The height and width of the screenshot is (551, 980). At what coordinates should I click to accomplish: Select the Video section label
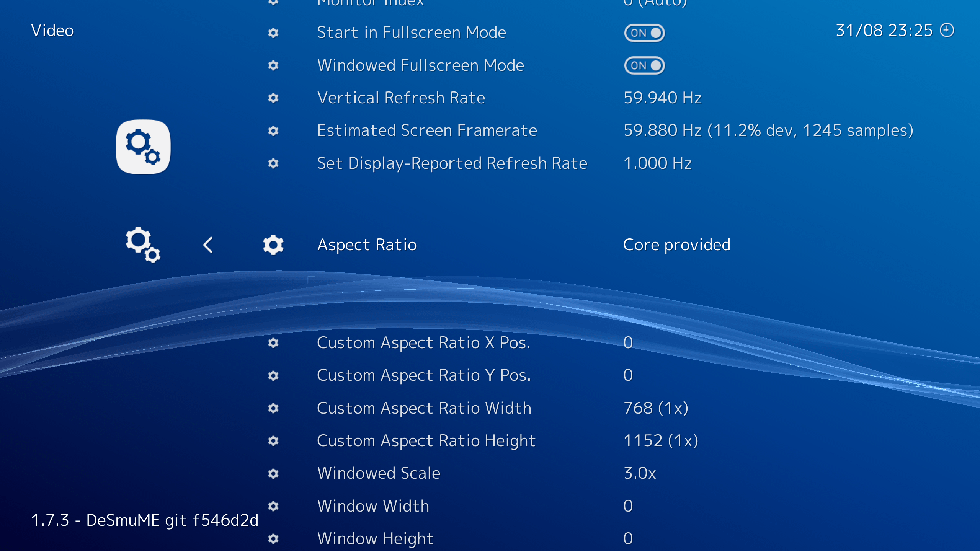(52, 31)
